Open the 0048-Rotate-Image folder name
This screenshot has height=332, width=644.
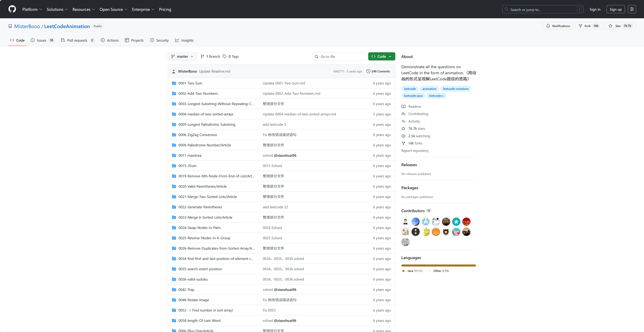point(194,300)
